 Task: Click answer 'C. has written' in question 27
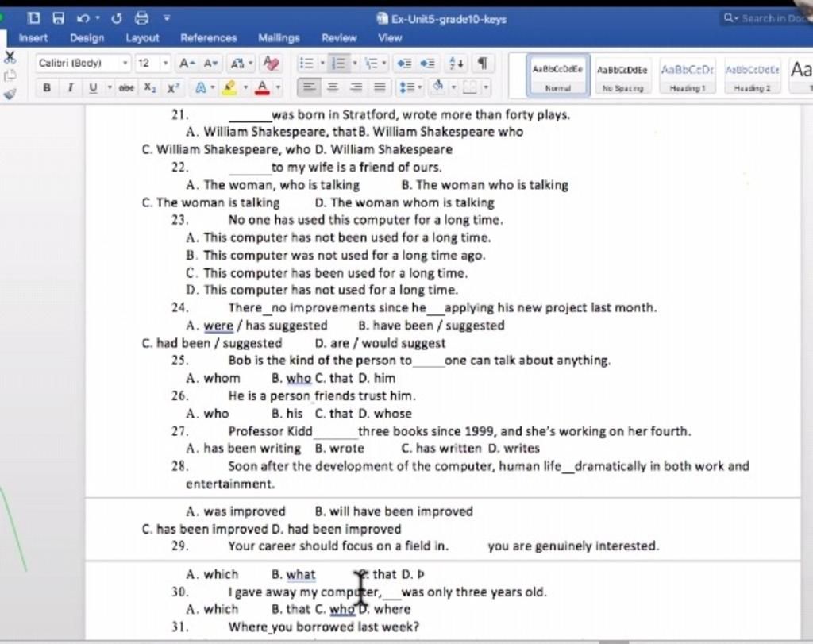coord(441,449)
